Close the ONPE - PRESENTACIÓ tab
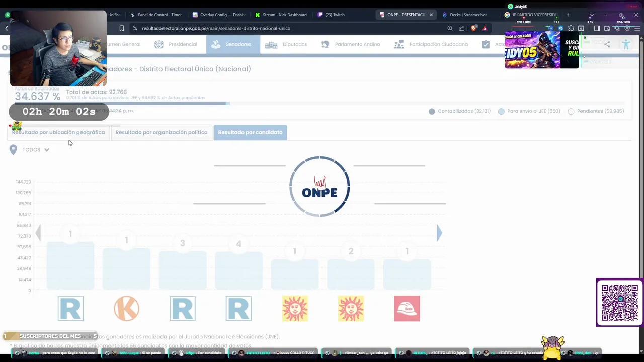Screen dimensions: 644x362 431,15
